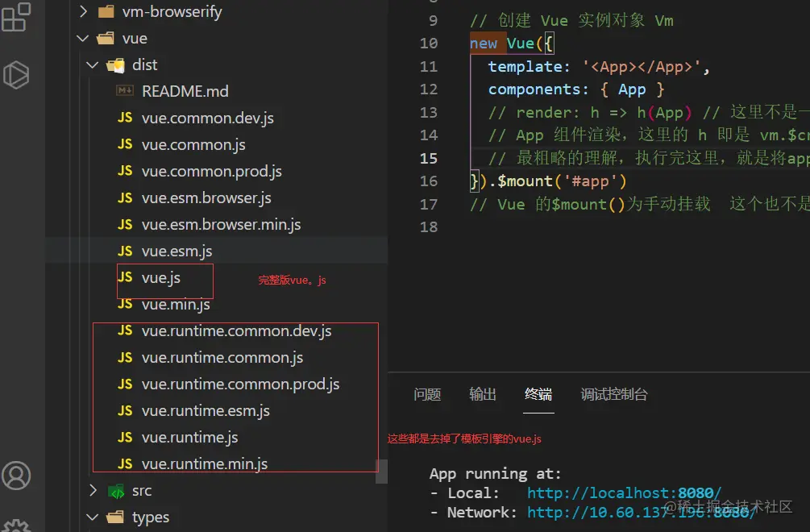This screenshot has width=810, height=532.
Task: Open vue.esm.browser.js file
Action: pos(206,197)
